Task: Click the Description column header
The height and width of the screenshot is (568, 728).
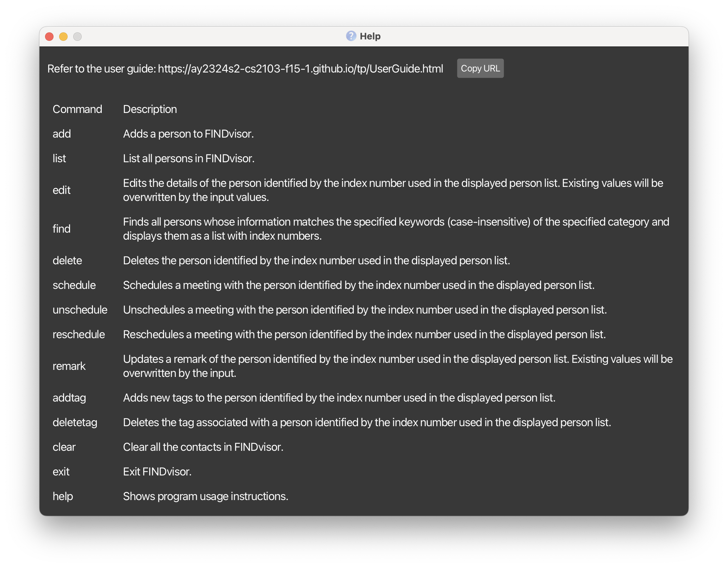Action: pyautogui.click(x=150, y=109)
